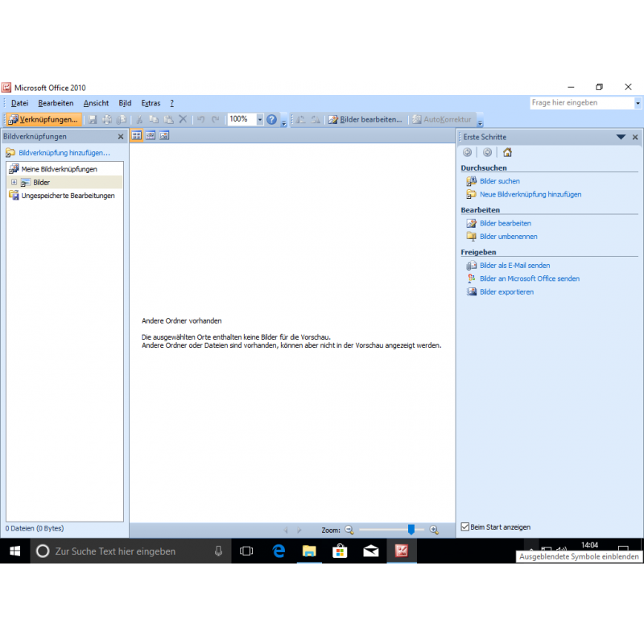
Task: Open the Extras menu
Action: click(x=151, y=103)
